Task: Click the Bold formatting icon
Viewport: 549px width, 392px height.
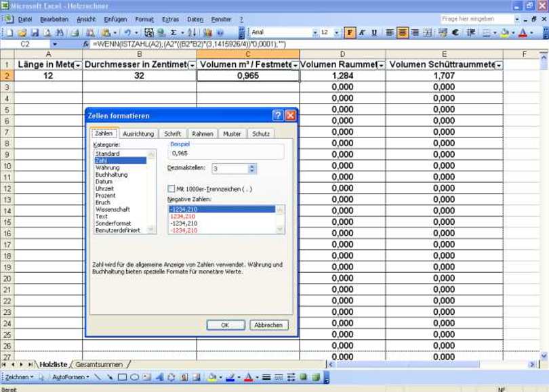Action: point(350,32)
